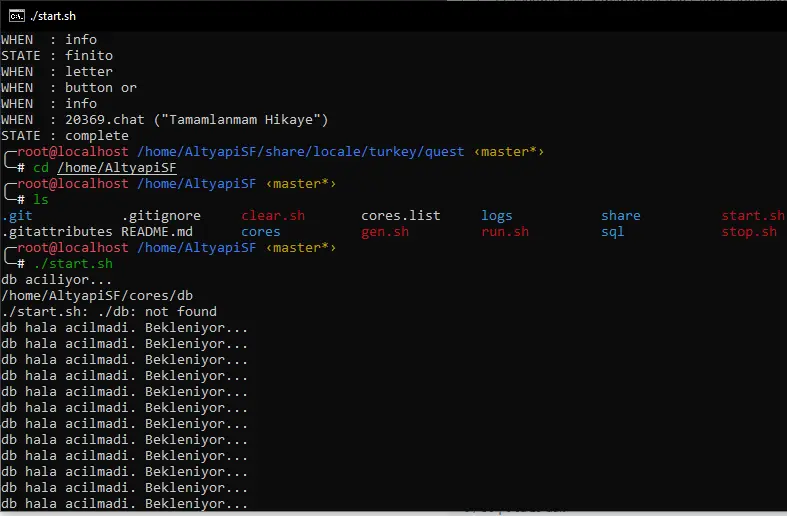Click the './start.sh' window title text
787x516 pixels.
tap(53, 16)
